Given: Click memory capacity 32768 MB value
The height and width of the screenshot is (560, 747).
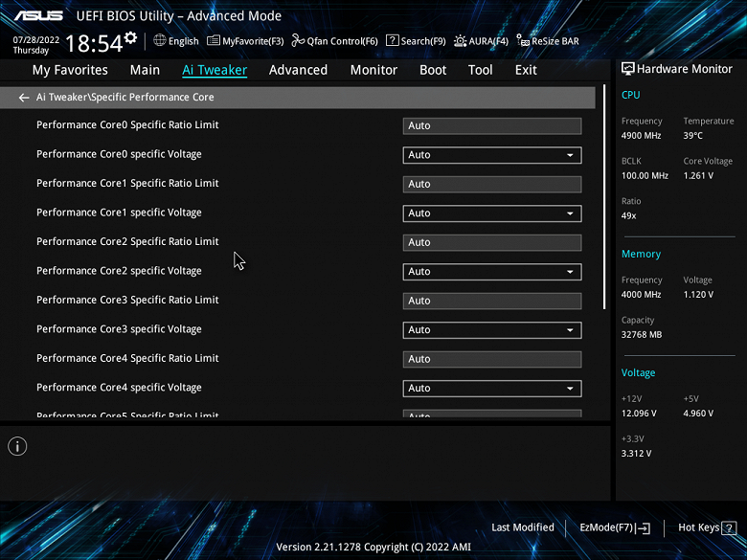Looking at the screenshot, I should point(642,335).
